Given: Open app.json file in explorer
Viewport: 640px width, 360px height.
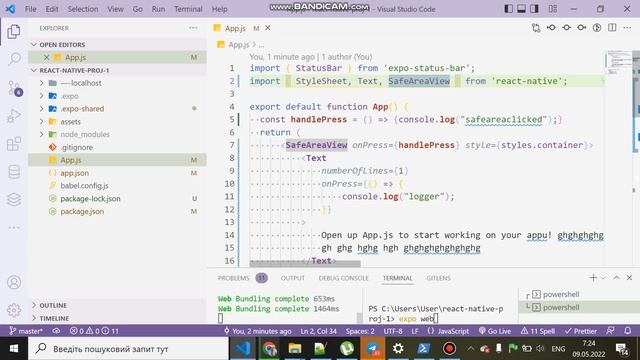Looking at the screenshot, I should pos(75,173).
